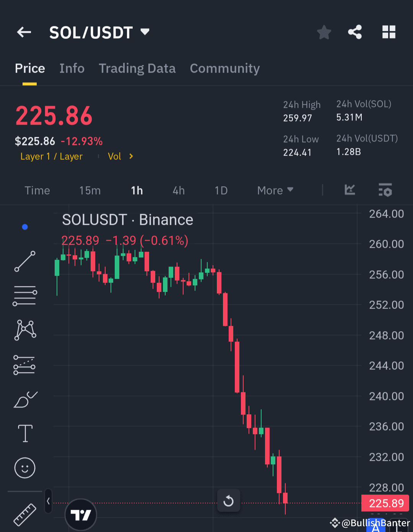The width and height of the screenshot is (413, 532).
Task: Open the Community tab
Action: [224, 68]
